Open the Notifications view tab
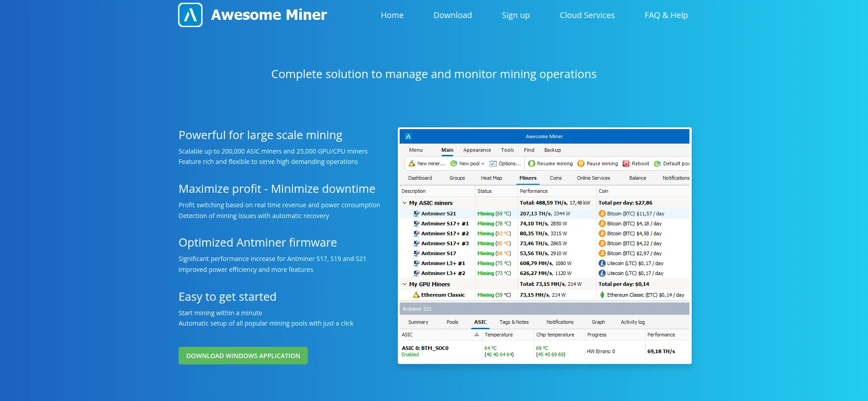The width and height of the screenshot is (868, 401). point(676,178)
